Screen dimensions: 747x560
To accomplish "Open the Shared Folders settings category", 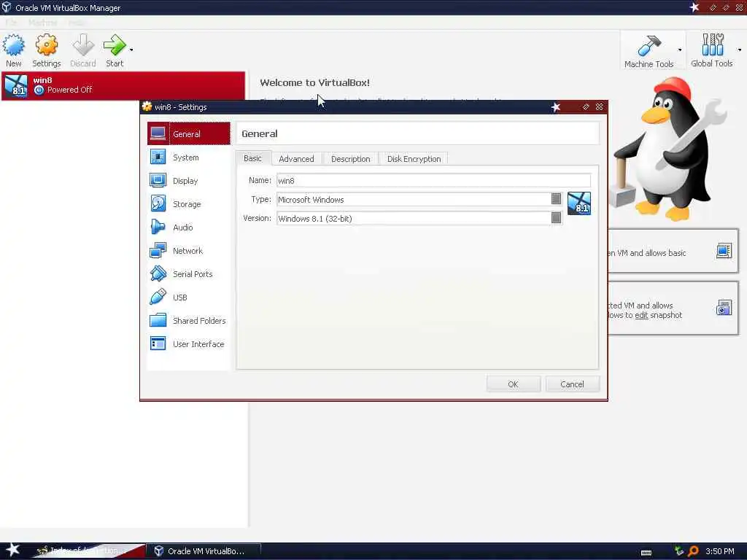I will click(189, 321).
